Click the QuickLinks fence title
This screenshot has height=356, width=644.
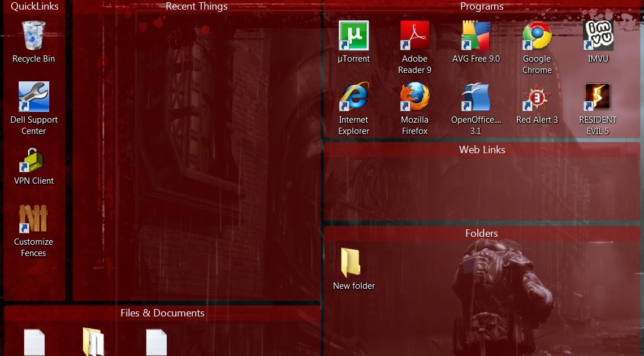coord(34,6)
